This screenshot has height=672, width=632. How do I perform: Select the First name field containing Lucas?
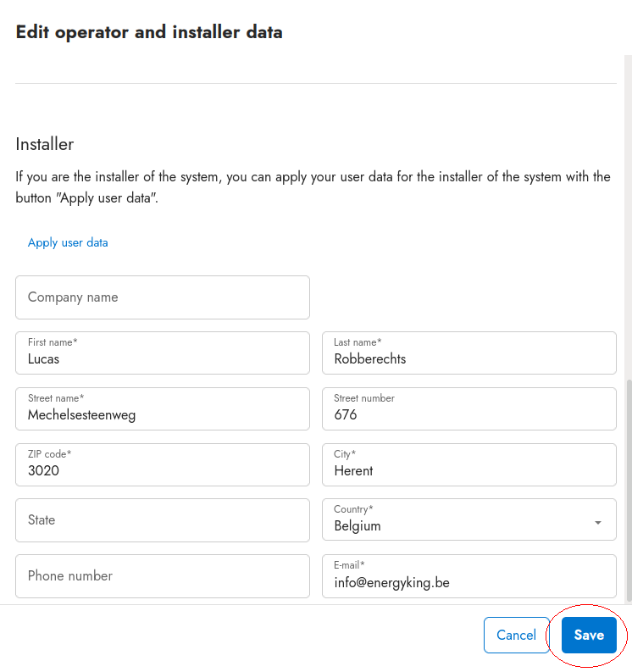[162, 353]
